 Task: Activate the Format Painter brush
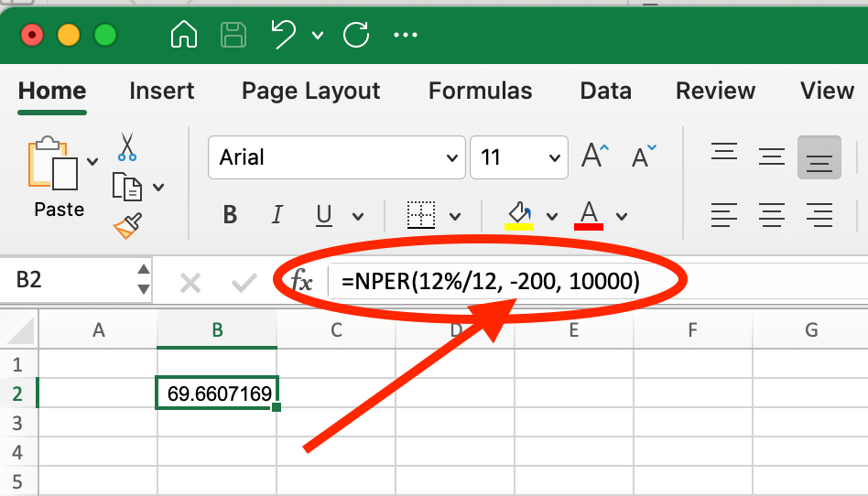tap(127, 226)
